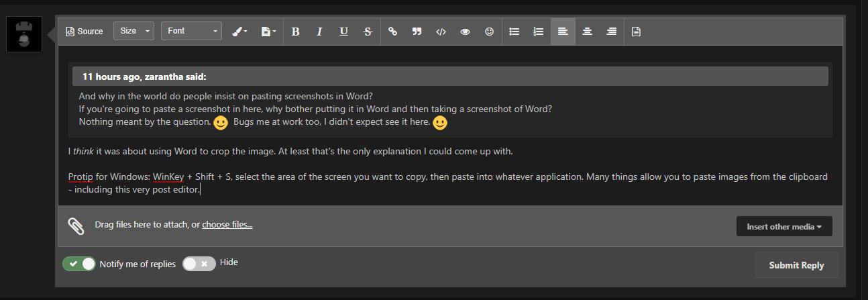Image resolution: width=868 pixels, height=300 pixels.
Task: Open the Insert other media dropdown
Action: (784, 226)
